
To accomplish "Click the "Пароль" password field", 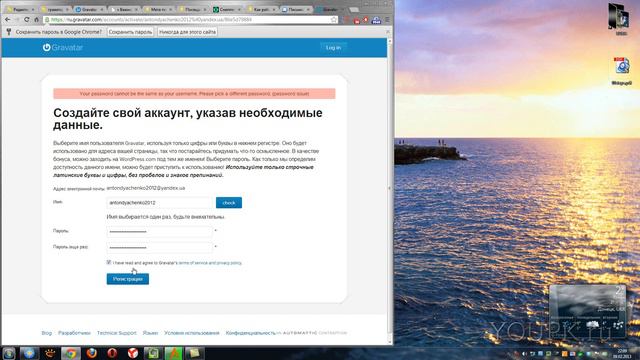I will point(160,231).
